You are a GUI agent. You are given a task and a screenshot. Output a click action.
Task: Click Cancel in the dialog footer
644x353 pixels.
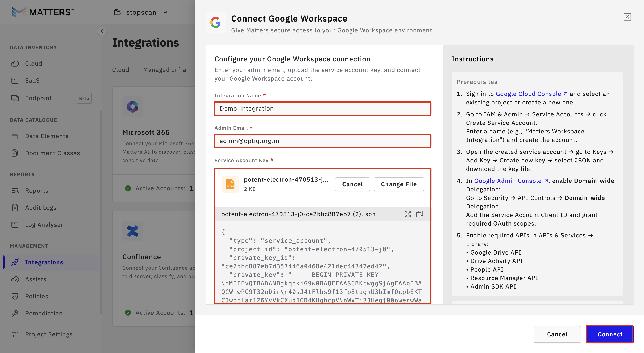pos(557,334)
